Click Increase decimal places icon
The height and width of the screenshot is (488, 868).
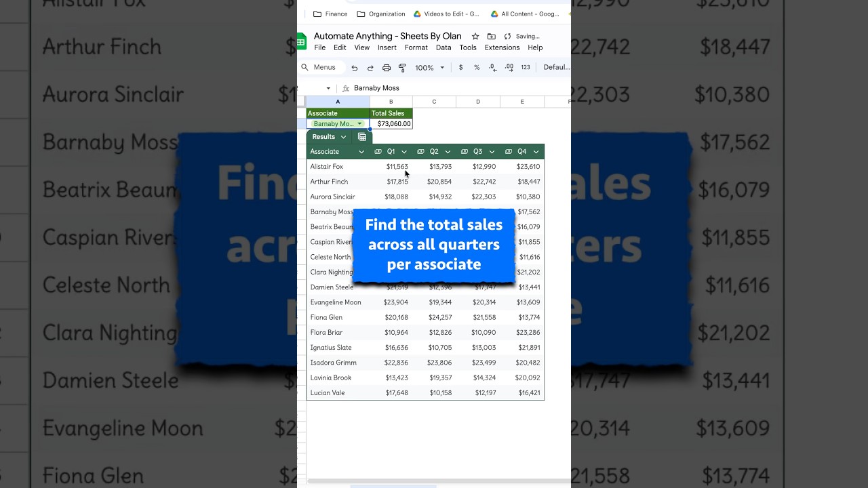pos(509,68)
